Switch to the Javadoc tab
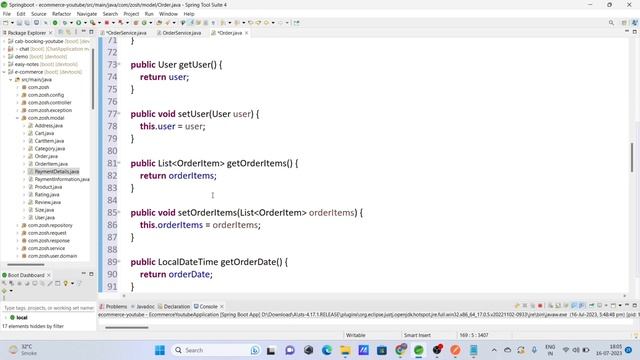The height and width of the screenshot is (360, 640). pyautogui.click(x=143, y=306)
